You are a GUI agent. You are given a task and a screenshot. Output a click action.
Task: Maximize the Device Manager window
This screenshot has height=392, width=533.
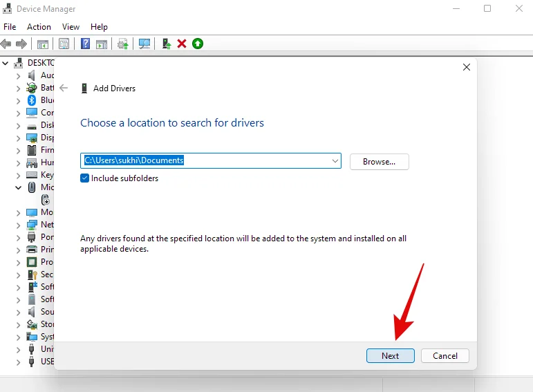[487, 8]
